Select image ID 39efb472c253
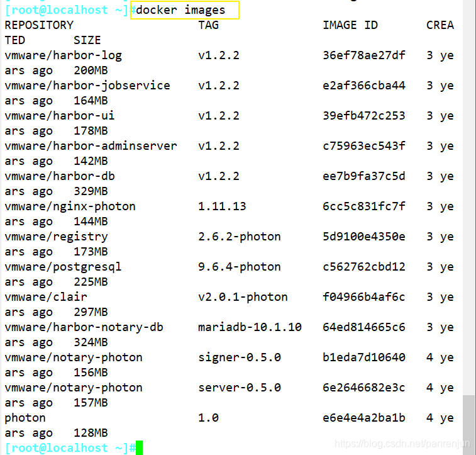The width and height of the screenshot is (476, 455). pyautogui.click(x=364, y=116)
